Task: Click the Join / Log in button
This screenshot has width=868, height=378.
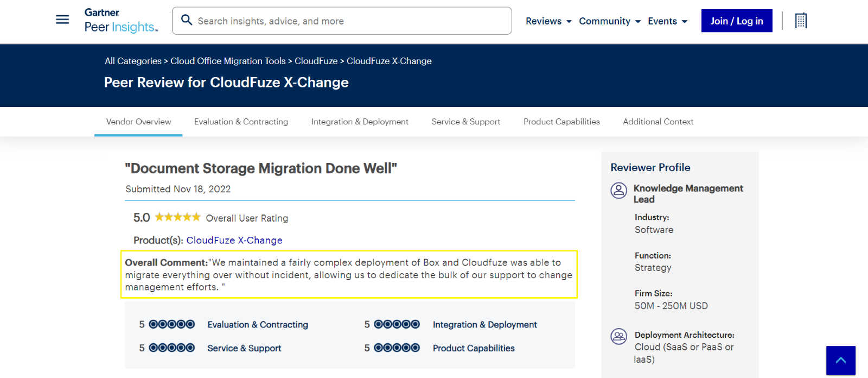Action: tap(736, 21)
